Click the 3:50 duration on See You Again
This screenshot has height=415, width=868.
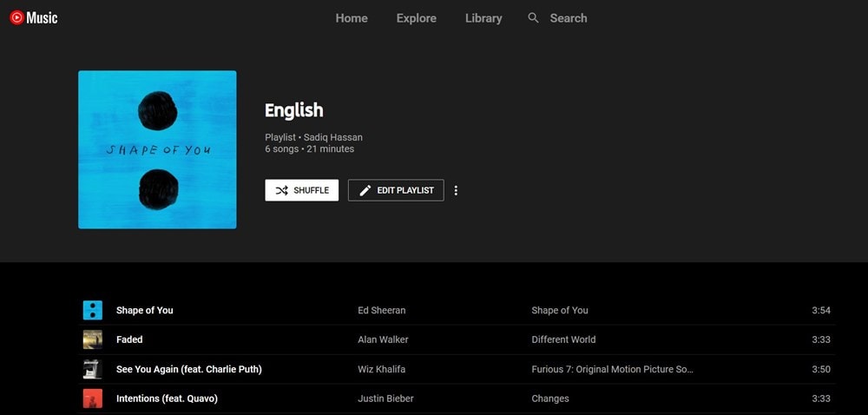(x=821, y=369)
